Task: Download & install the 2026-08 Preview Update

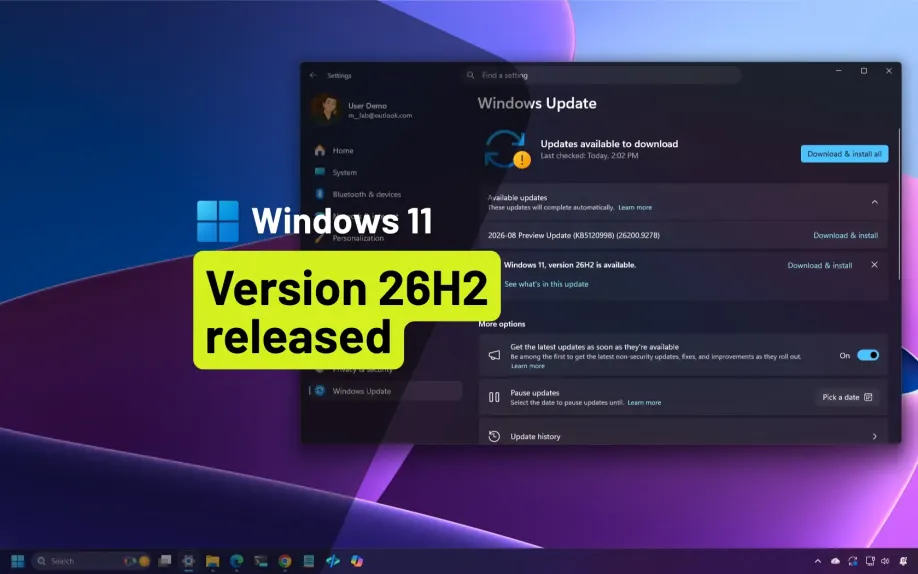Action: click(845, 235)
